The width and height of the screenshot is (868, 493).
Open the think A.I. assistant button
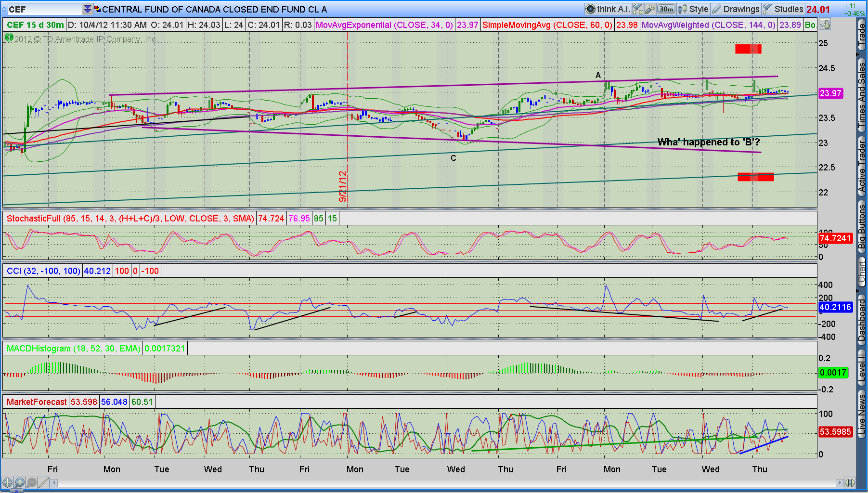tap(608, 9)
